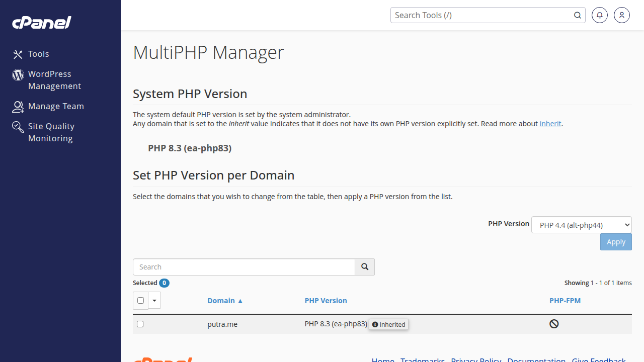This screenshot has width=644, height=362.
Task: Click the Privacy Policy footer link
Action: pyautogui.click(x=476, y=359)
